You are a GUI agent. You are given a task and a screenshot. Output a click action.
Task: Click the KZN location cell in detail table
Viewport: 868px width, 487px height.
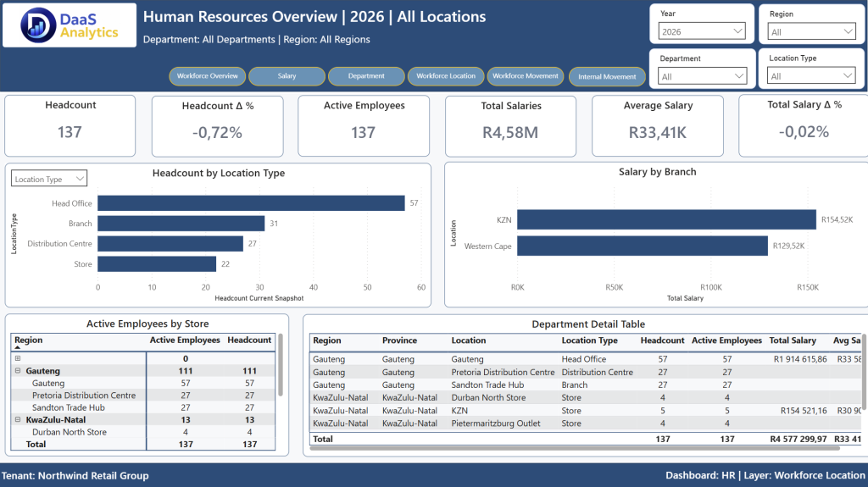point(459,411)
